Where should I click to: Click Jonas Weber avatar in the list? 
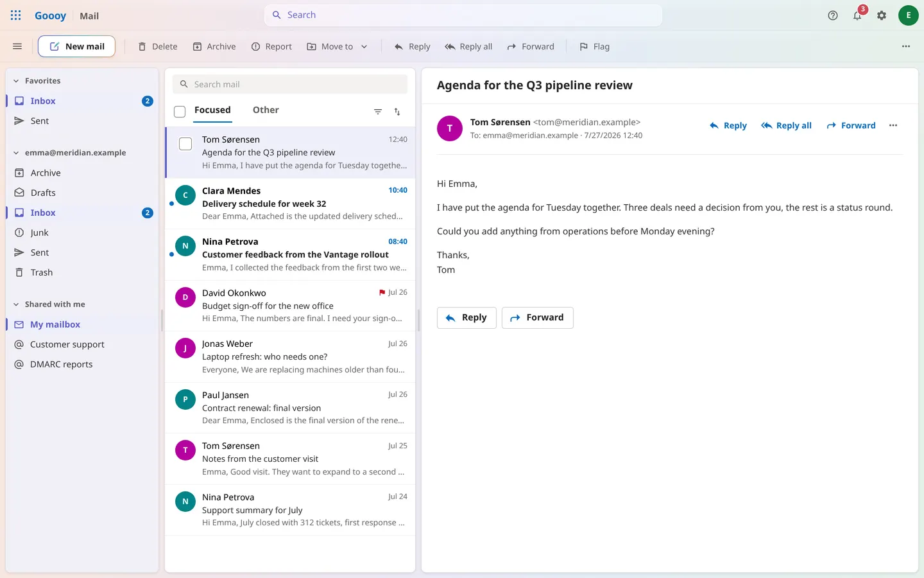185,348
